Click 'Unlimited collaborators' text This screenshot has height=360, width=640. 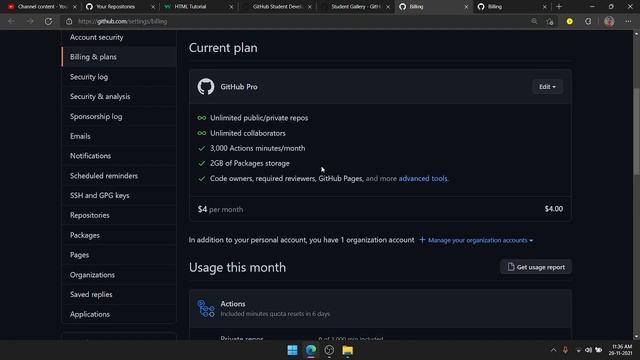[x=248, y=133]
